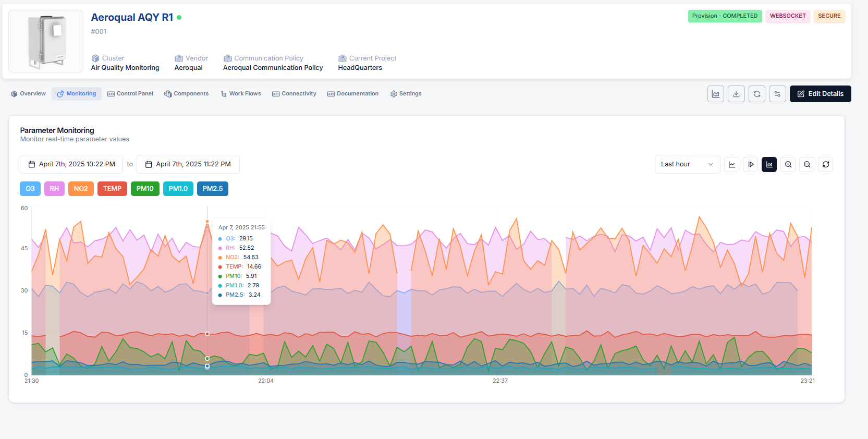This screenshot has width=868, height=439.
Task: Click the Aeroqual device thumbnail image
Action: point(46,41)
